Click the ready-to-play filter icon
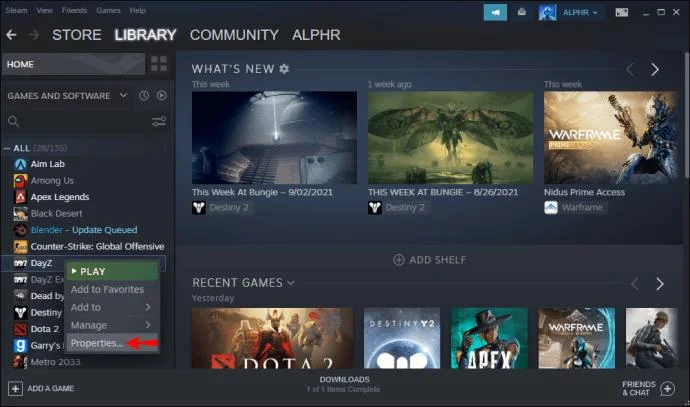The width and height of the screenshot is (690, 407). 161,95
